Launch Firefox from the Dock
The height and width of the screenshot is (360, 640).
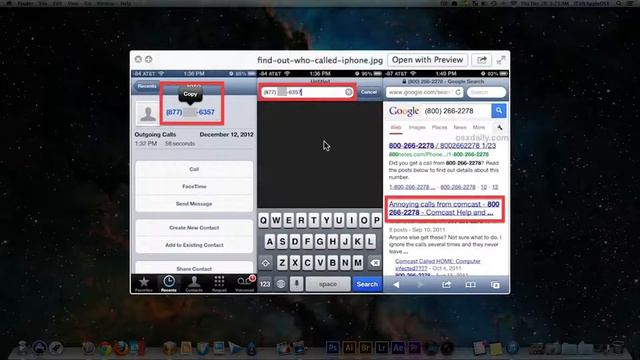click(x=121, y=348)
